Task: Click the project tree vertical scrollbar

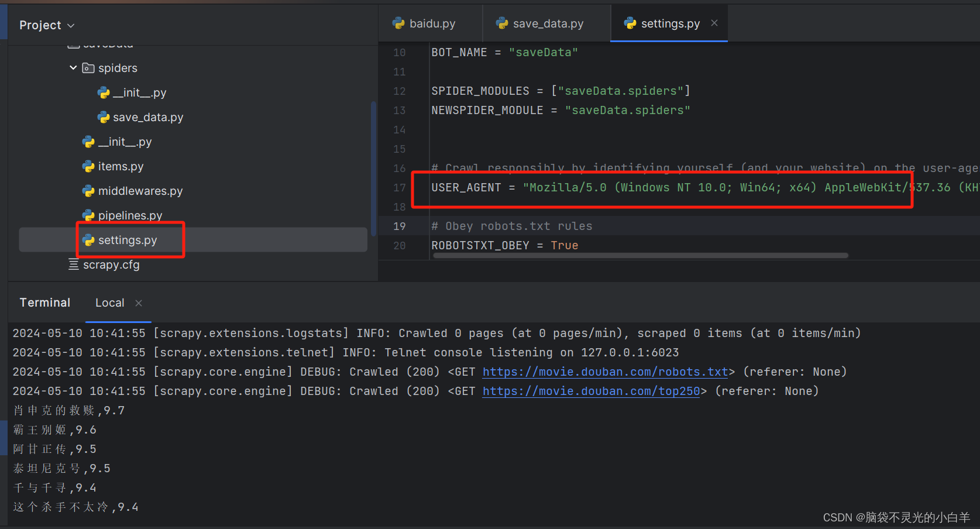Action: pyautogui.click(x=373, y=169)
